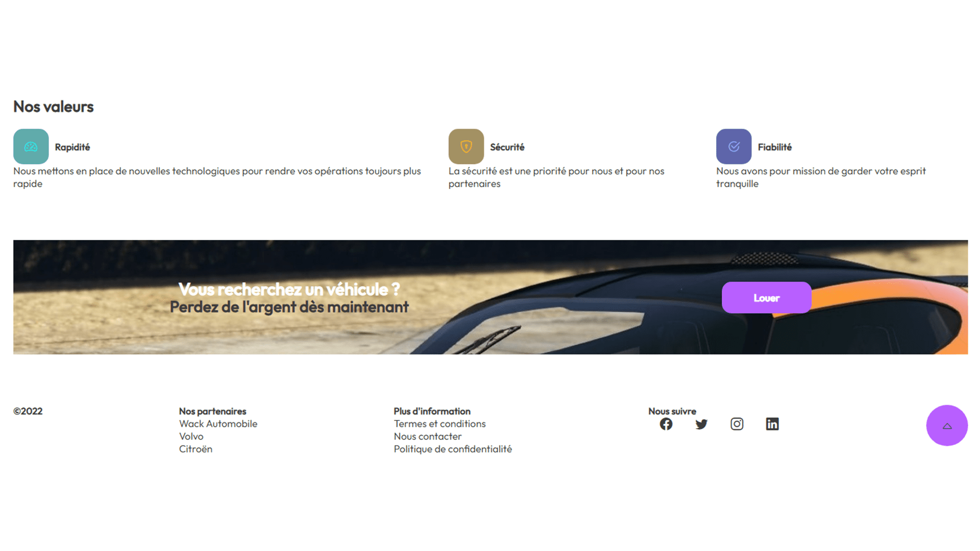Viewport: 980px width, 551px height.
Task: Click the Fiabilité checkmark icon
Action: (733, 146)
